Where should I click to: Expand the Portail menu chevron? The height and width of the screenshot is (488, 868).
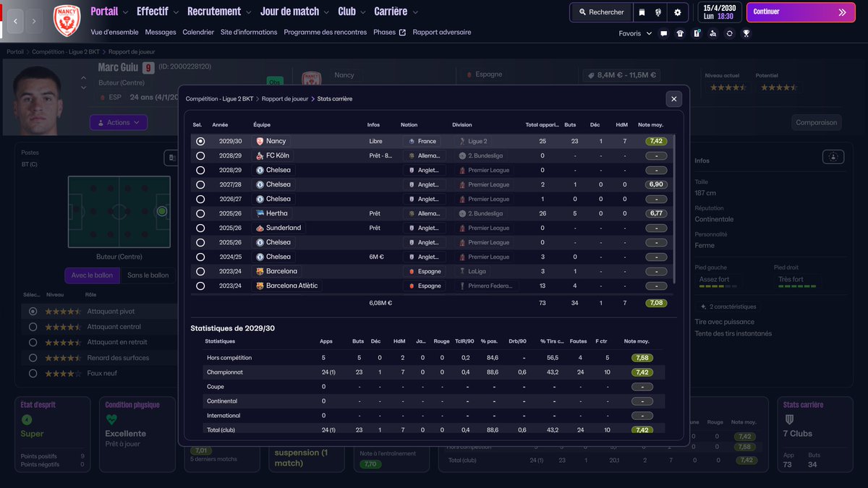pyautogui.click(x=126, y=12)
